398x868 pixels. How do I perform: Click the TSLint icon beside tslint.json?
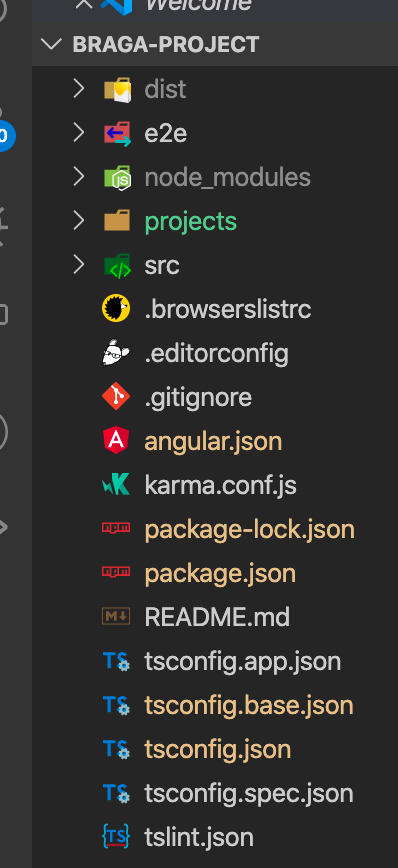click(x=116, y=836)
